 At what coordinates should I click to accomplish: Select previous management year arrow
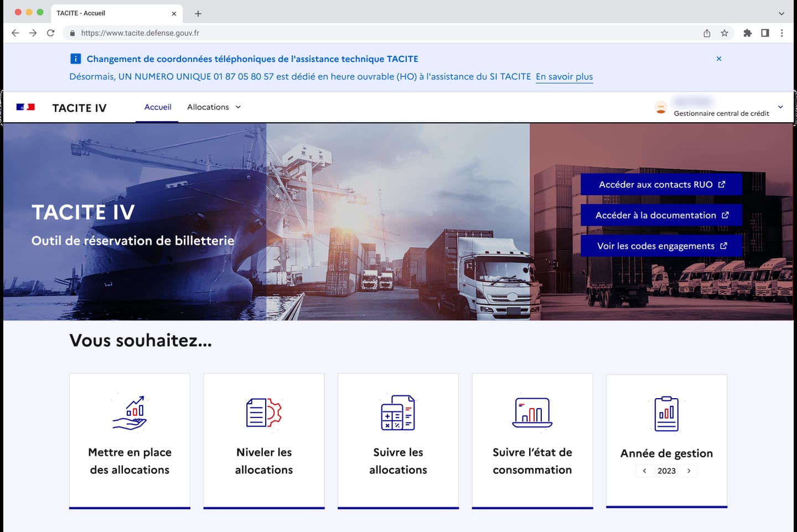point(644,471)
